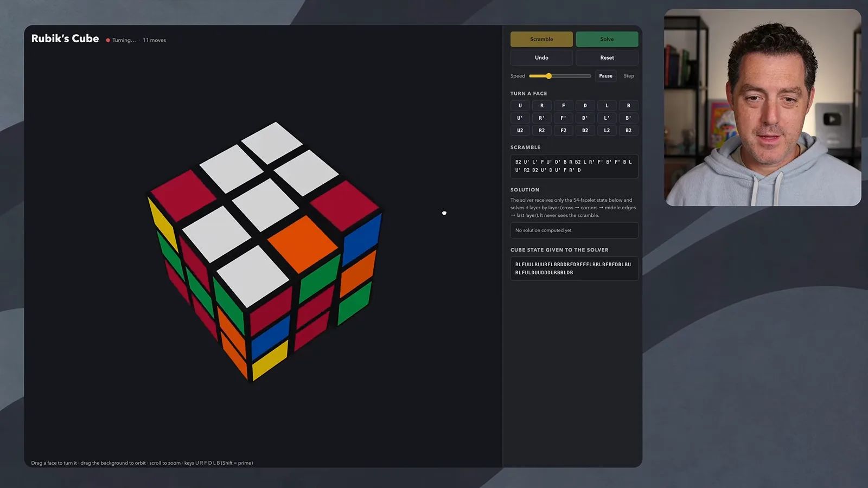The width and height of the screenshot is (868, 488).
Task: Apply the F' counter-clockwise turn
Action: coord(563,118)
